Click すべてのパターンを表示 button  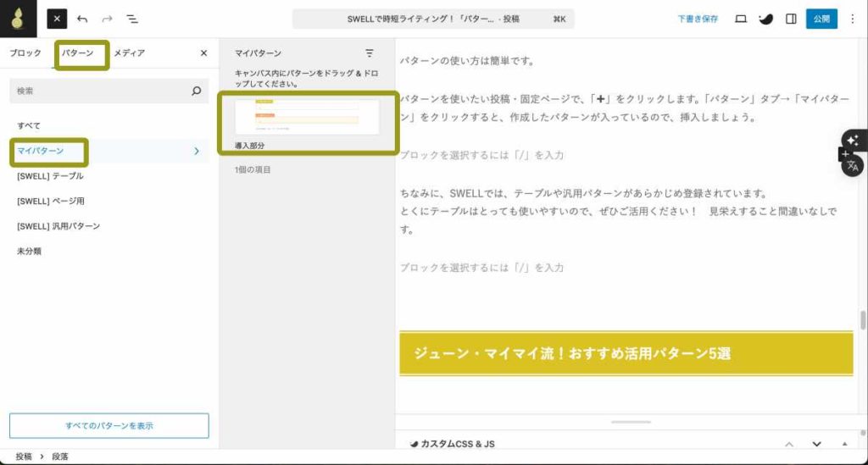click(108, 425)
